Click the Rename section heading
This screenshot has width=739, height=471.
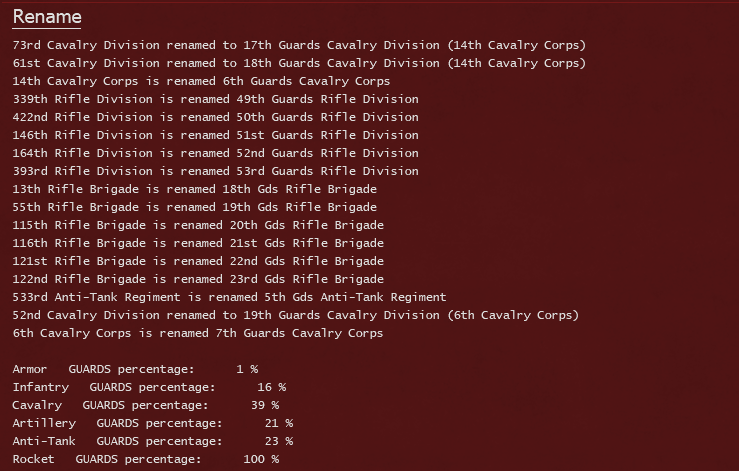pos(47,17)
